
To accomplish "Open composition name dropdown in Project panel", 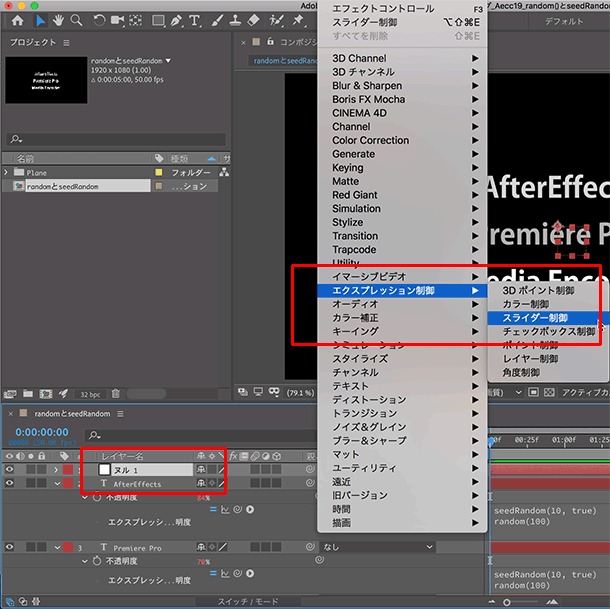I will tap(168, 60).
